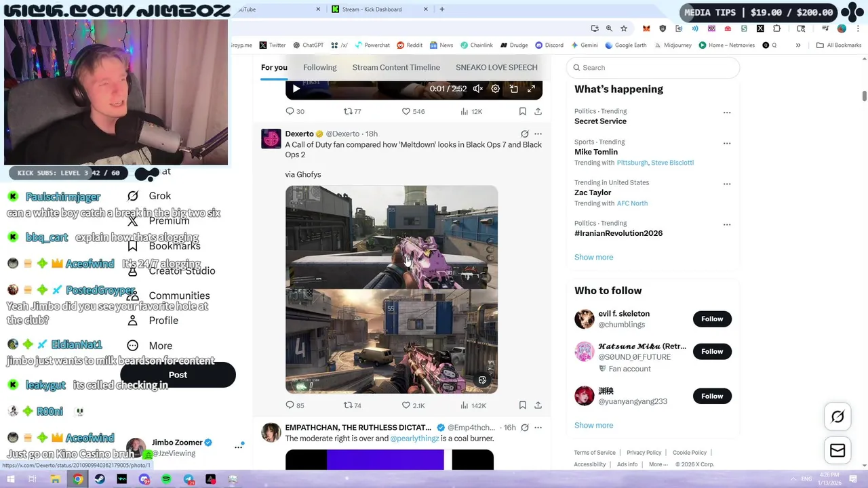Bookmark the post with 12K views

click(522, 111)
